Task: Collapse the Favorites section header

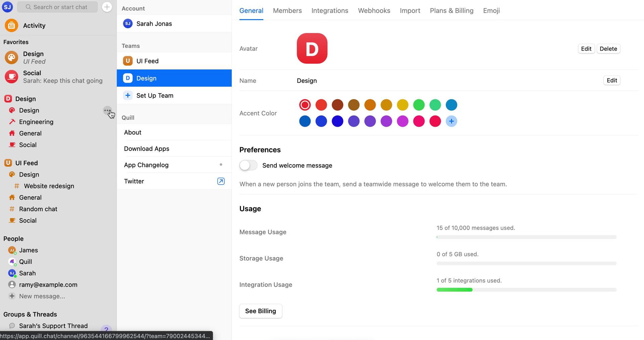Action: point(16,42)
